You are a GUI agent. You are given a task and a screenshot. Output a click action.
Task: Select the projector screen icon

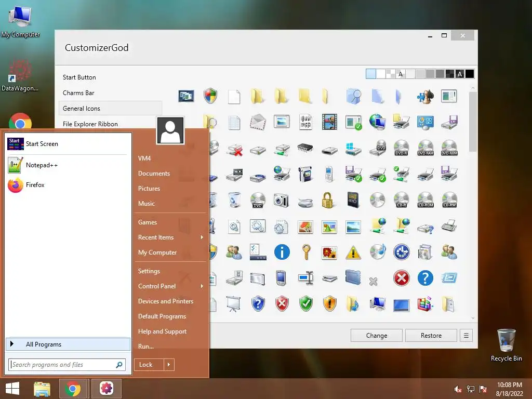coord(233,303)
